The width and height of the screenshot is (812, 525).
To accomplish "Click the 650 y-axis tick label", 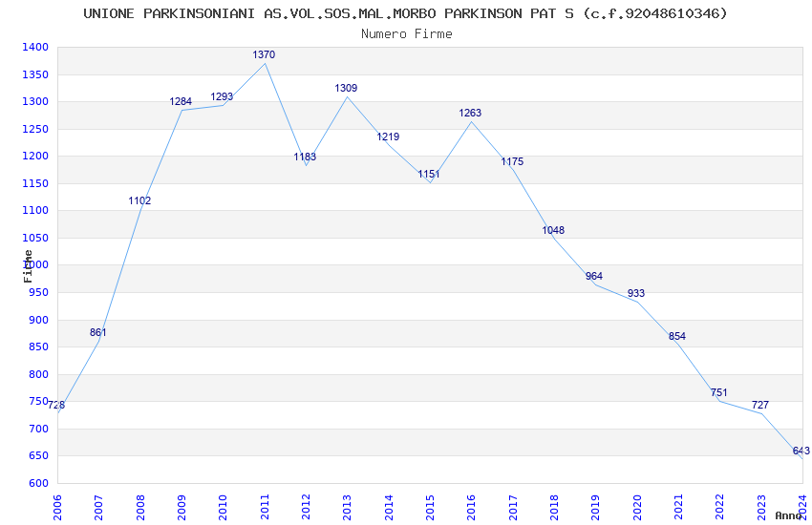I will (38, 455).
